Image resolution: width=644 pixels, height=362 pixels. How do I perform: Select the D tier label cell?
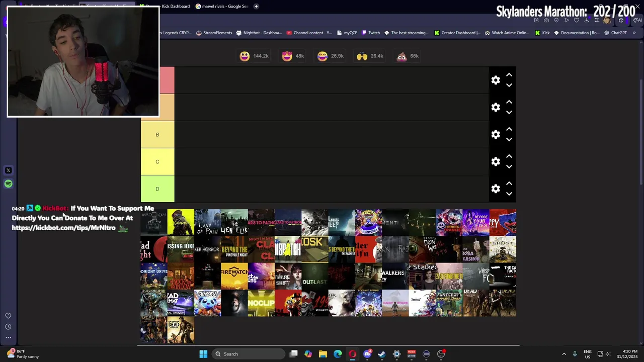click(157, 189)
